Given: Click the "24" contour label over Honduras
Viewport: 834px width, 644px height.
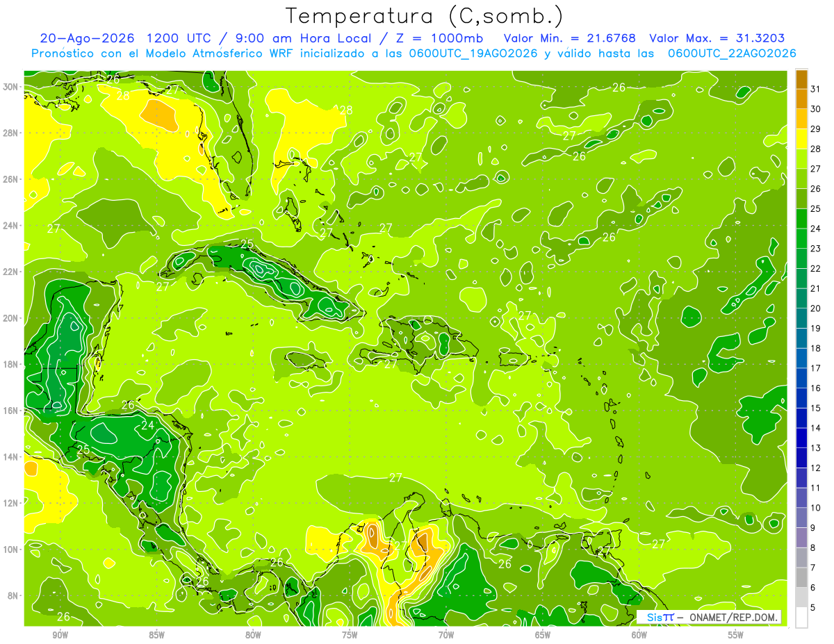Looking at the screenshot, I should pos(147,425).
